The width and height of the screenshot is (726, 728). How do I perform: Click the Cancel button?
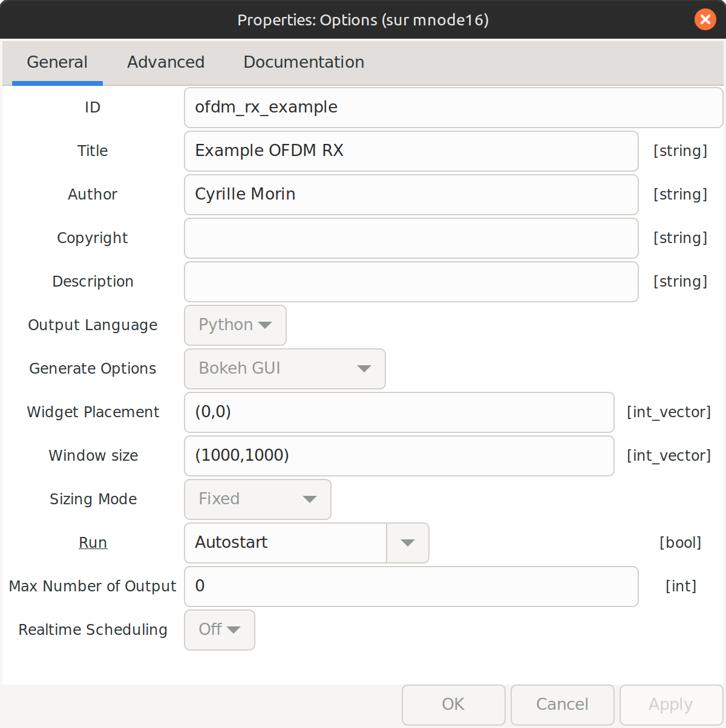(562, 704)
